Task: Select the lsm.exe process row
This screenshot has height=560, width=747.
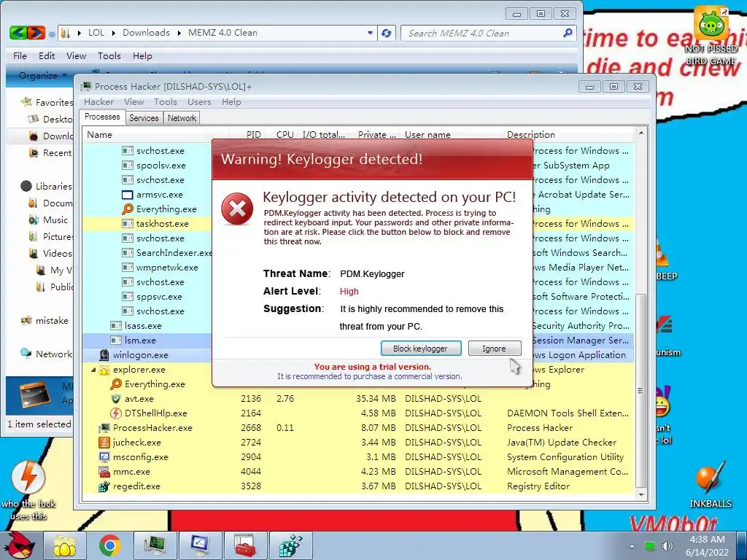Action: coord(147,341)
